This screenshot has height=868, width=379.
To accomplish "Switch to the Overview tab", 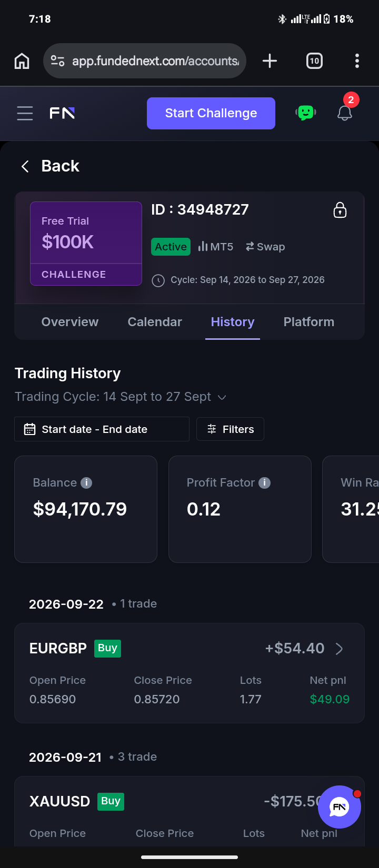I will click(x=70, y=322).
